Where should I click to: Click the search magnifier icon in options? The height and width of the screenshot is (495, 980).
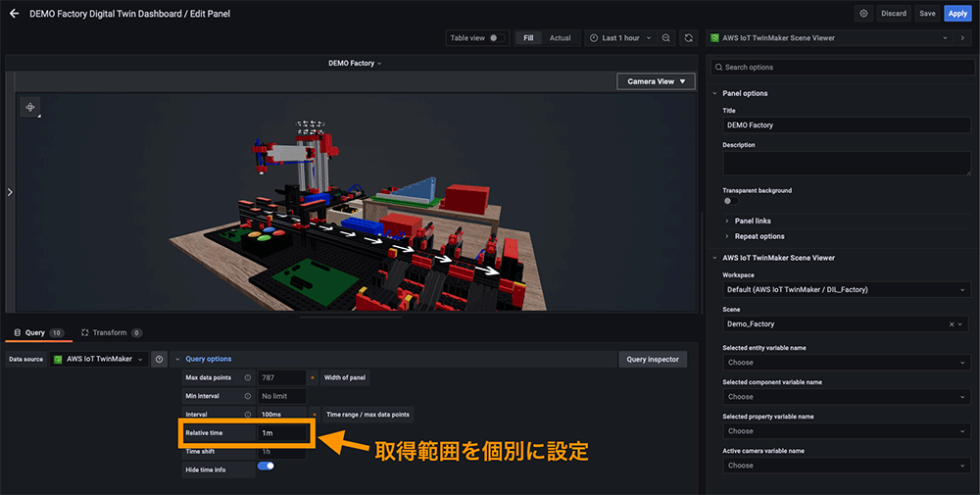click(718, 67)
